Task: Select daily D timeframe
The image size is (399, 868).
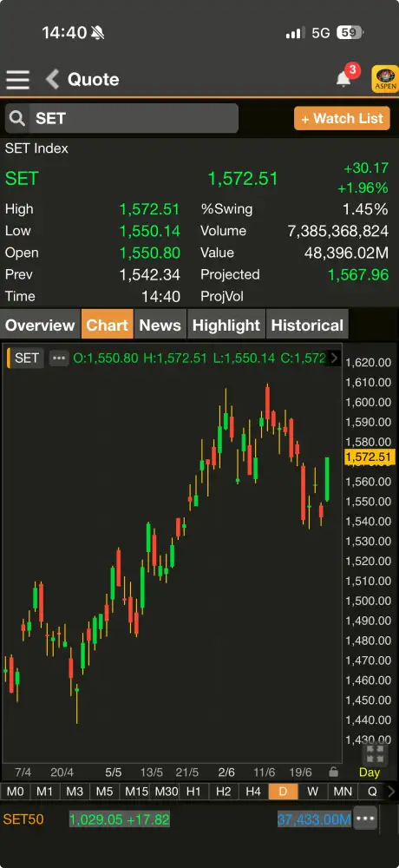Action: [284, 792]
